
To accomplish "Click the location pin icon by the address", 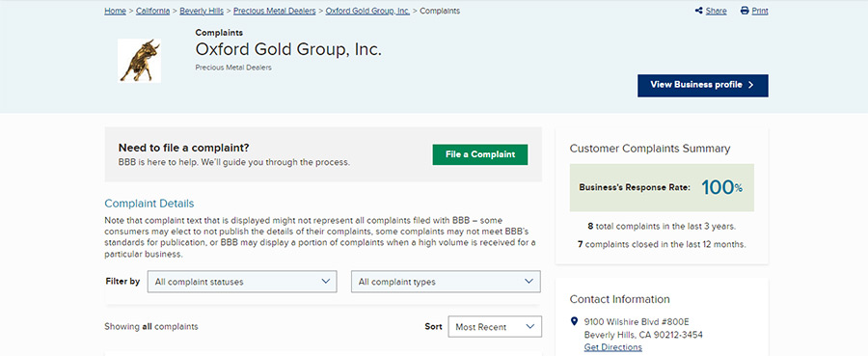I will click(x=574, y=321).
